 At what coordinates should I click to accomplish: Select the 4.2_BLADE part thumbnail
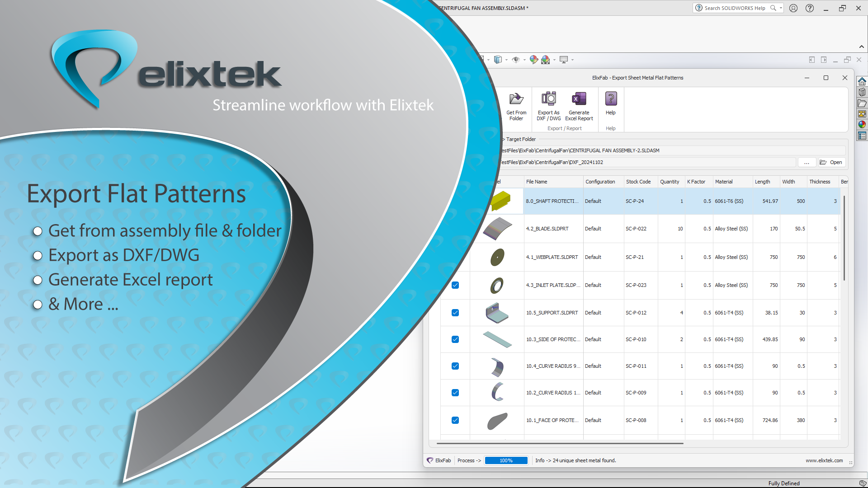coord(497,229)
